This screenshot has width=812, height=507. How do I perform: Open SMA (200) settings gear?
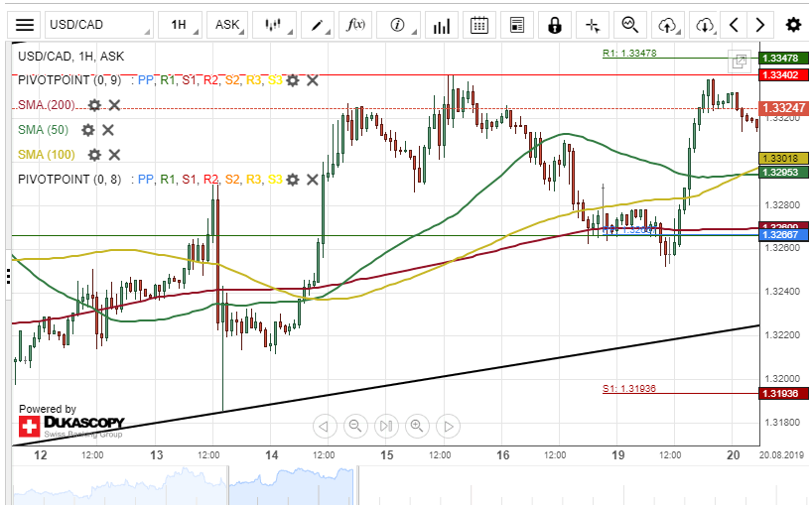pyautogui.click(x=94, y=105)
